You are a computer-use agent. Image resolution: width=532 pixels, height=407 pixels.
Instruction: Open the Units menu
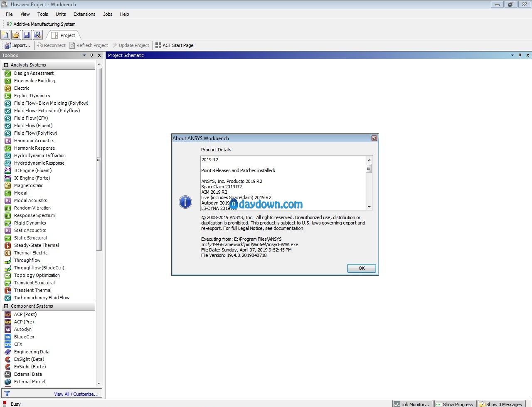point(61,14)
